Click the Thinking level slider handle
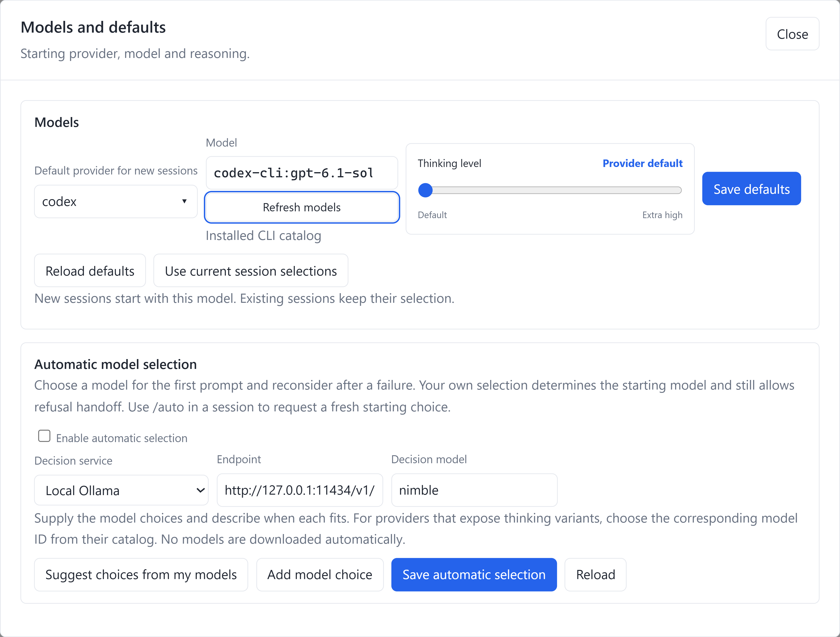 (425, 190)
